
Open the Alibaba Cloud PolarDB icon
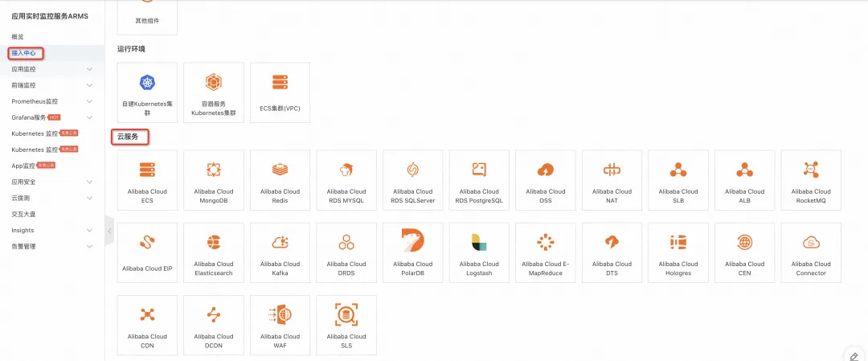(x=413, y=241)
